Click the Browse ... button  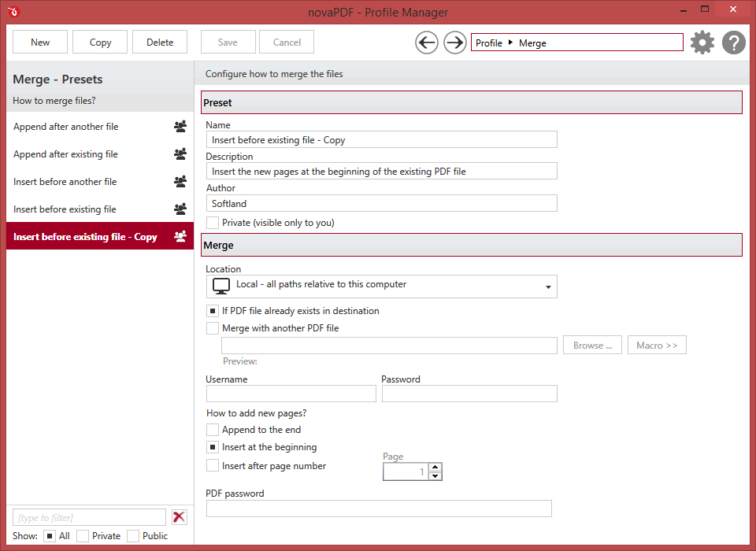click(592, 345)
